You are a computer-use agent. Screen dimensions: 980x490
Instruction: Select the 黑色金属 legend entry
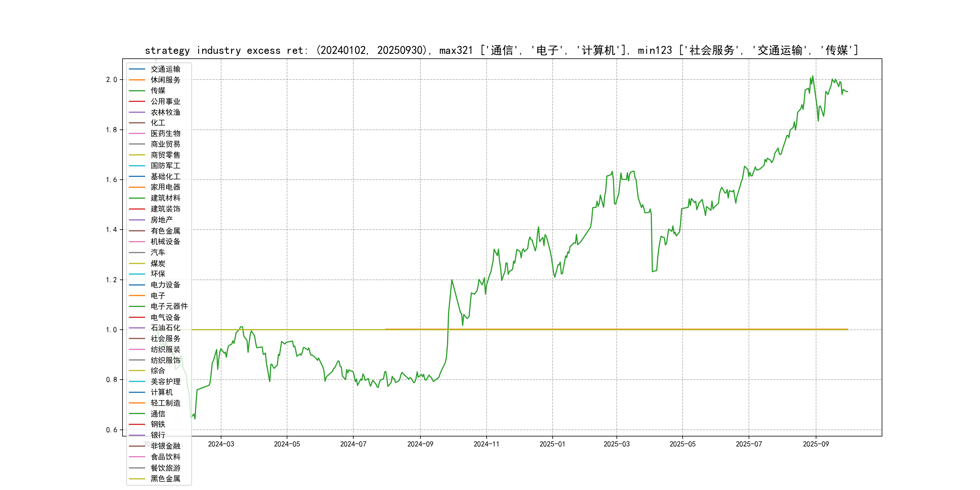[165, 479]
